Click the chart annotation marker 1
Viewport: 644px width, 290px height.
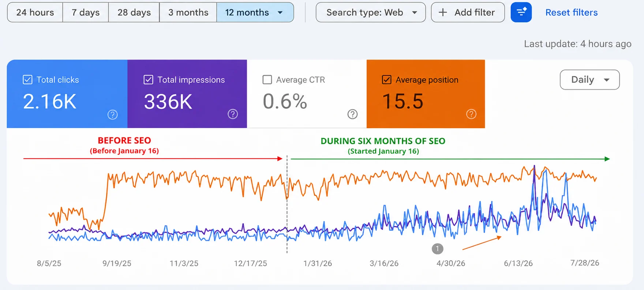point(437,249)
